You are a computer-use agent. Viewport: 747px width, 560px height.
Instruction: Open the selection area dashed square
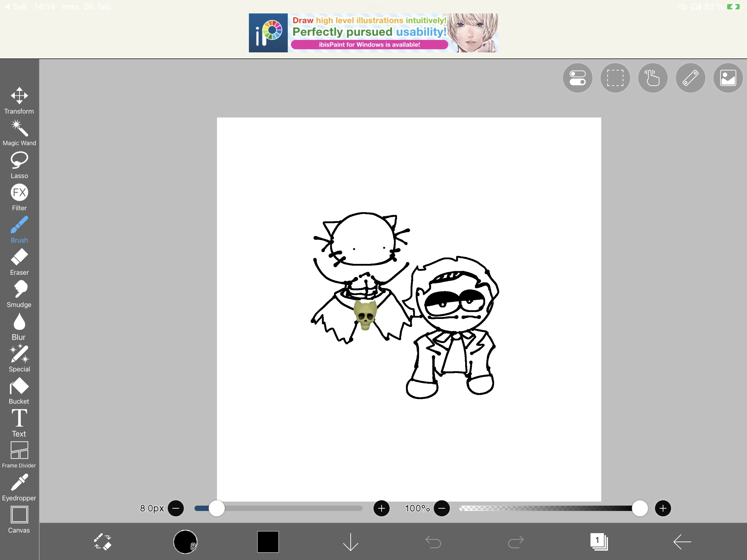point(615,78)
